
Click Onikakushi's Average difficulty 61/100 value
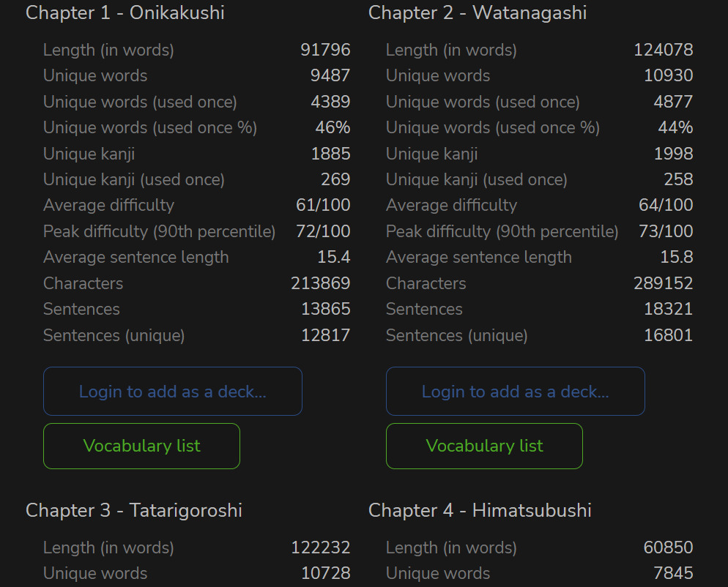pos(323,205)
